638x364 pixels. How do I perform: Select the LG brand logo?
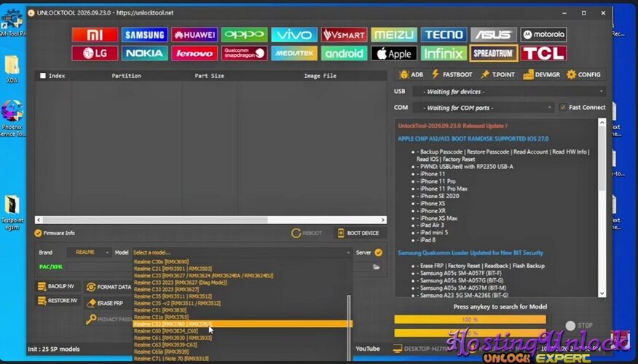coord(95,53)
